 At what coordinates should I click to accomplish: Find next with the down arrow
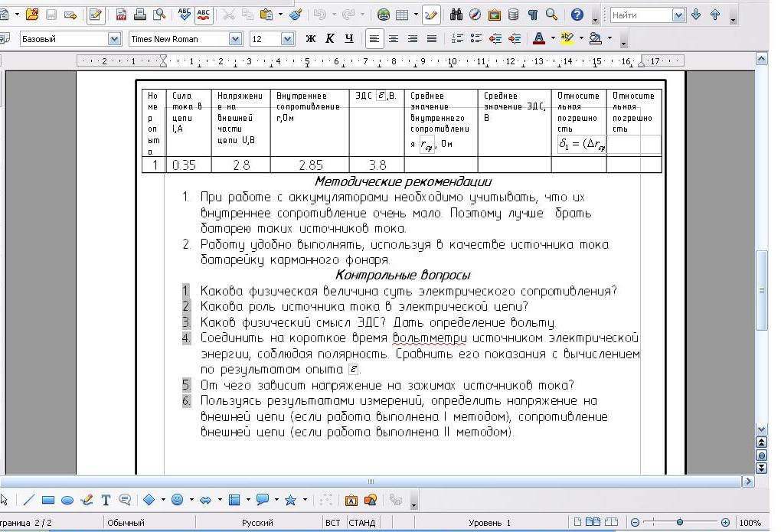(x=696, y=15)
